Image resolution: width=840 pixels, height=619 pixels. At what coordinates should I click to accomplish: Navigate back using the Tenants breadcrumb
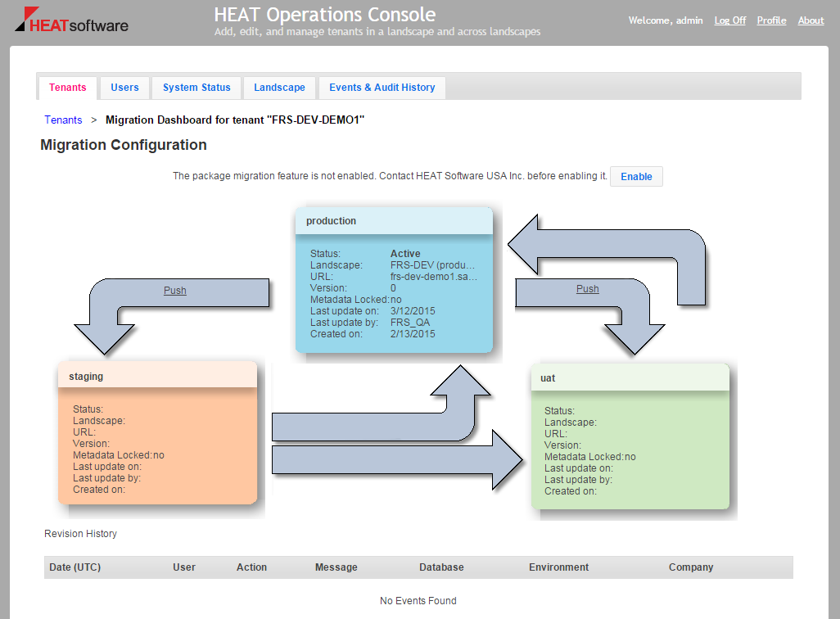63,120
